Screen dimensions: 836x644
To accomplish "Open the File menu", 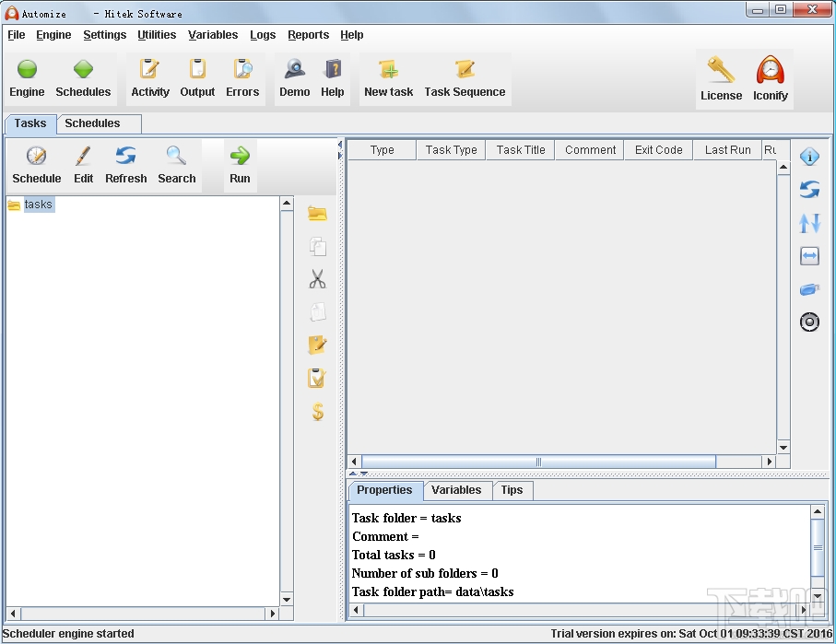I will tap(16, 35).
